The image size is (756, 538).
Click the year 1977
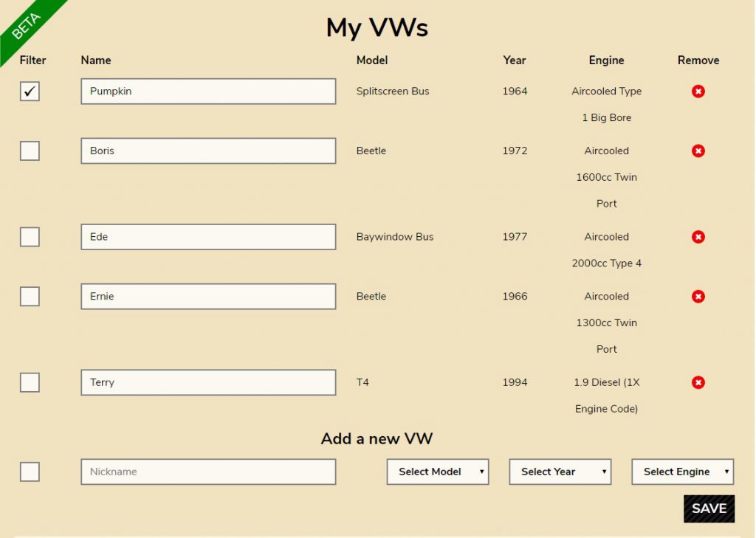[x=515, y=237]
